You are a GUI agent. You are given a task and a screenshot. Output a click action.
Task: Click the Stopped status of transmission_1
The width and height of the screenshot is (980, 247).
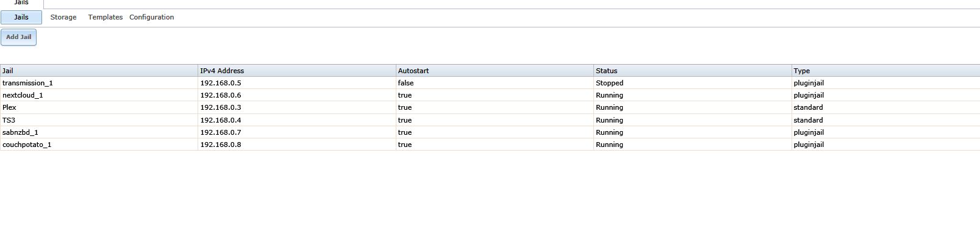coord(609,83)
